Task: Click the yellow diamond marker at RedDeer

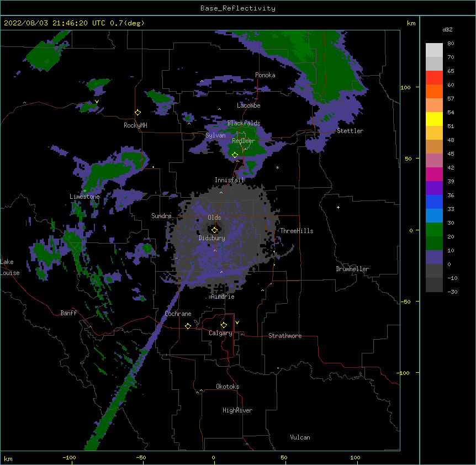Action: point(235,155)
